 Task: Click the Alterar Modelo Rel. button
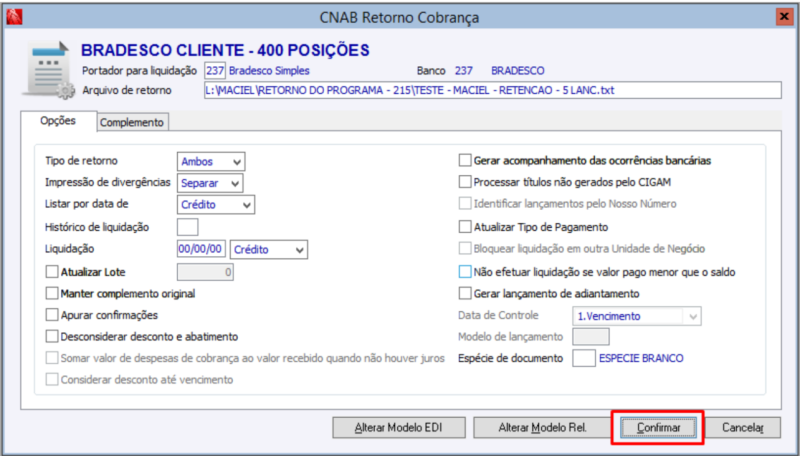[x=542, y=427]
